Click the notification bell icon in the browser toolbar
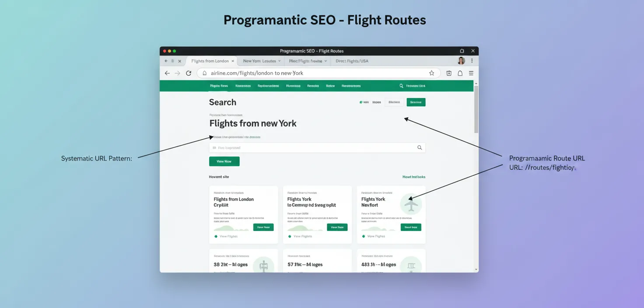644x308 pixels. pos(460,73)
